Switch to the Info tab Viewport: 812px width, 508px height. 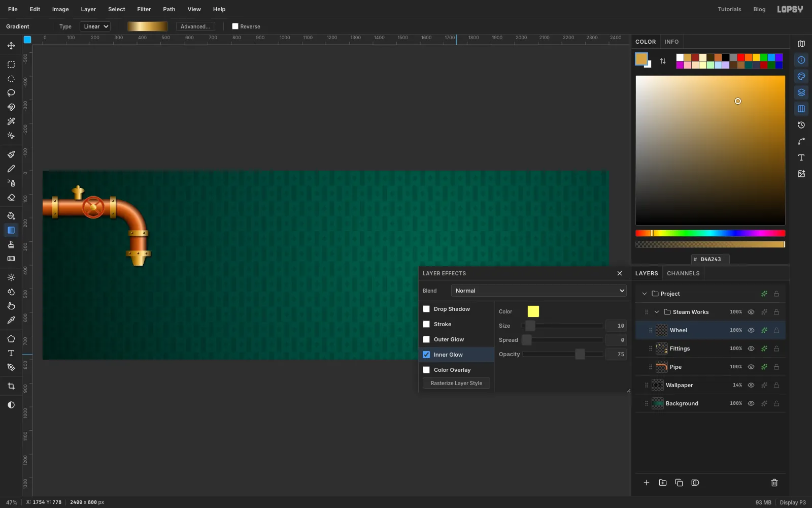pyautogui.click(x=671, y=42)
